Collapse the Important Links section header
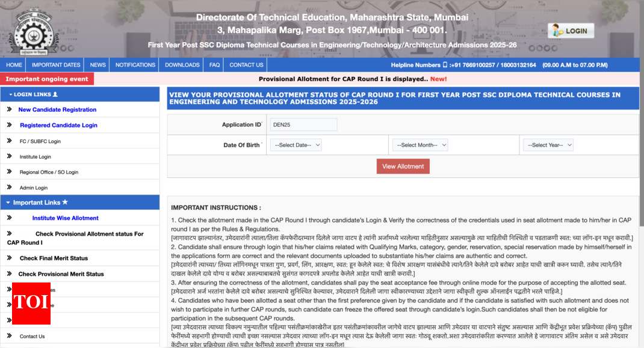644x348 pixels. (80, 203)
